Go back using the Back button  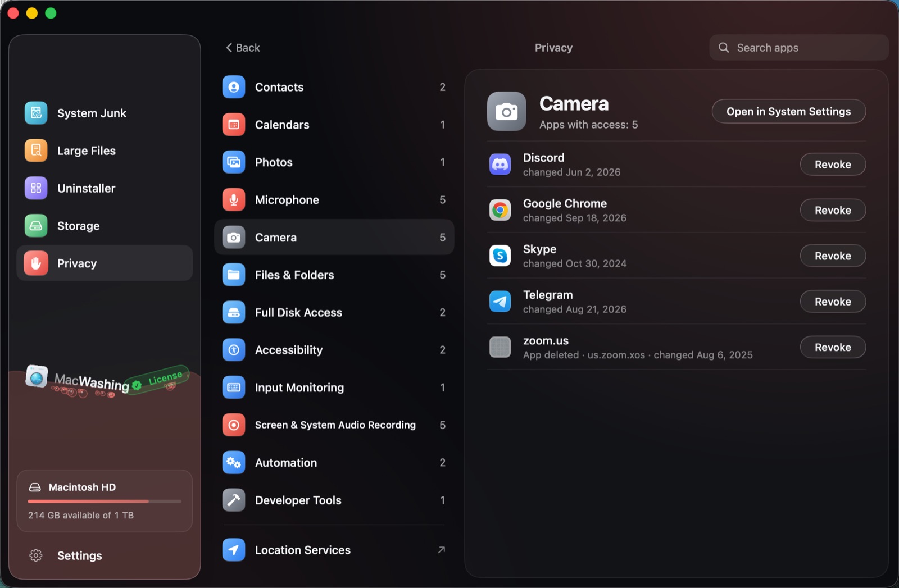(x=243, y=48)
